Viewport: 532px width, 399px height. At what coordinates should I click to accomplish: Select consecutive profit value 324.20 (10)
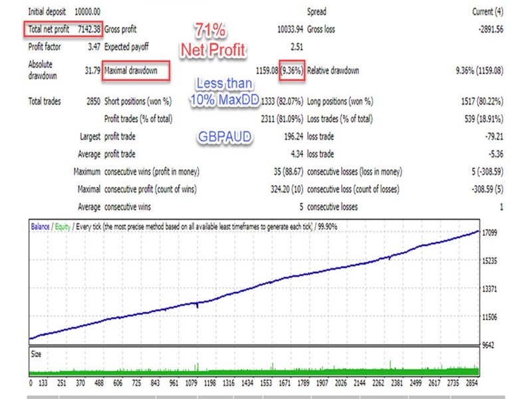click(287, 190)
